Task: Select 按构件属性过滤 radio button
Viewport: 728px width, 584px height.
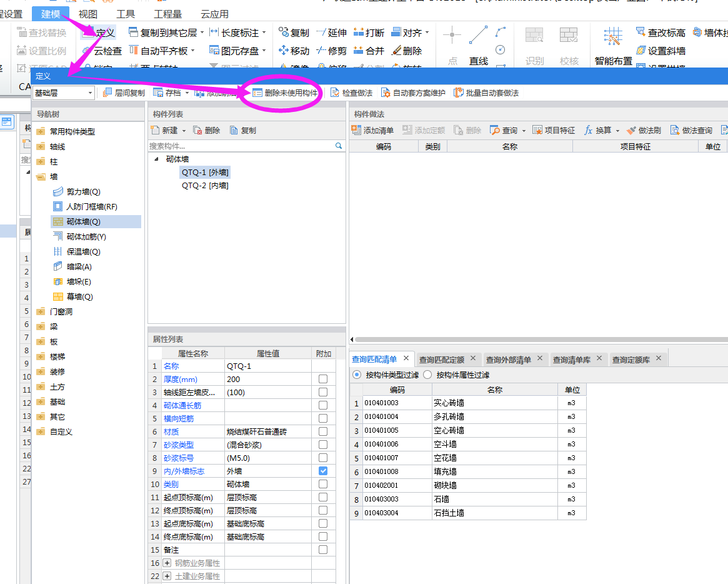Action: [427, 375]
